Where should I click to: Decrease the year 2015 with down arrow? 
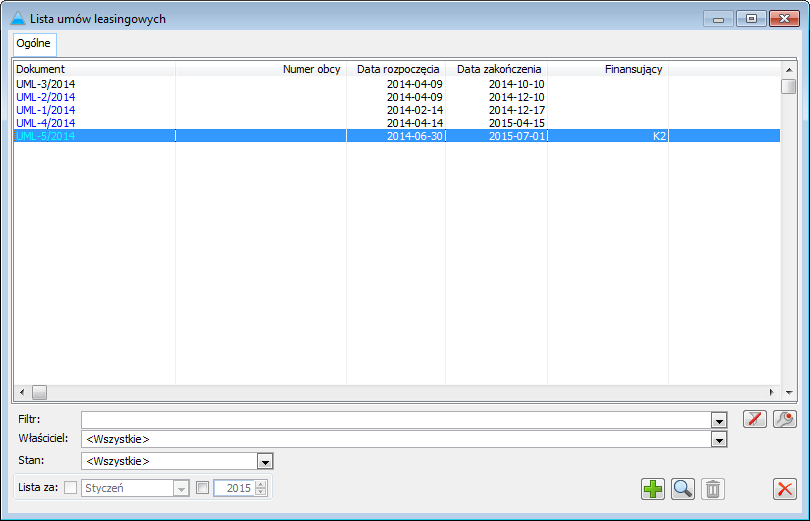(x=261, y=492)
